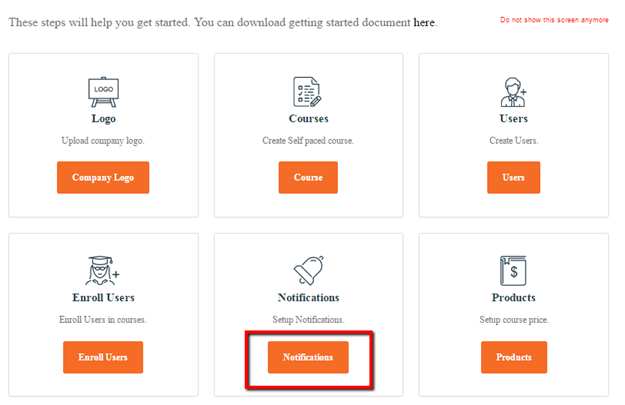The image size is (625, 405).
Task: Select the 'Enroll Users' card heading
Action: pos(103,297)
